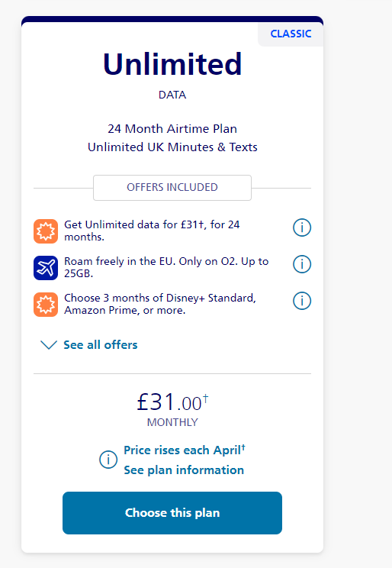Image resolution: width=392 pixels, height=568 pixels.
Task: Open info for Unlimited data £31 offer
Action: tap(302, 228)
